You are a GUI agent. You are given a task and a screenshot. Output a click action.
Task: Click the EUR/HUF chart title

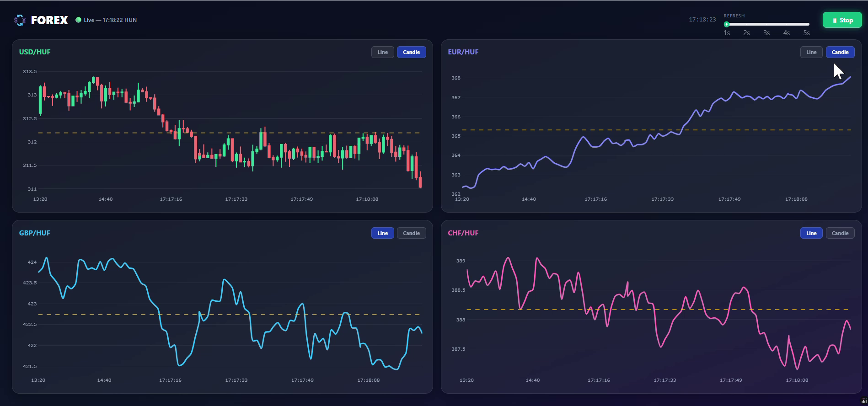pyautogui.click(x=463, y=52)
